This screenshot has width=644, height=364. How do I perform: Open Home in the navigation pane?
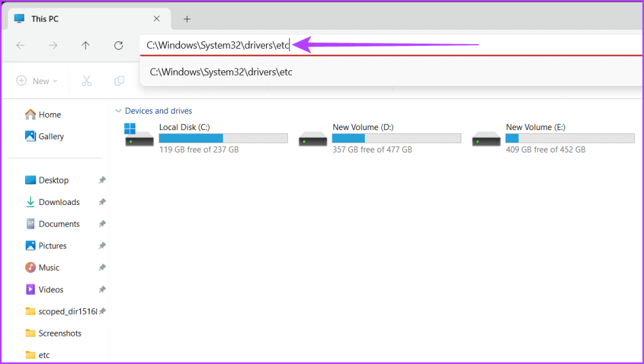click(x=43, y=114)
